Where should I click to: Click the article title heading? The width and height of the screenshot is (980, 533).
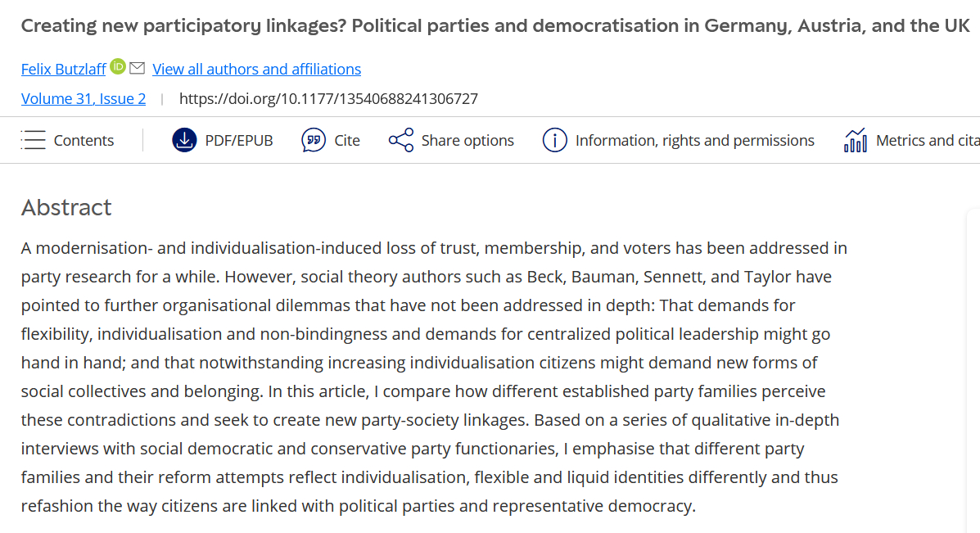point(495,25)
